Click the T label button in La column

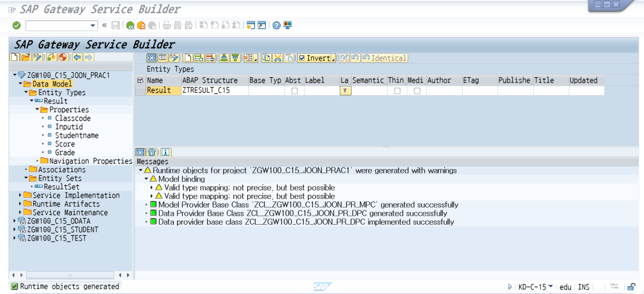[x=345, y=91]
